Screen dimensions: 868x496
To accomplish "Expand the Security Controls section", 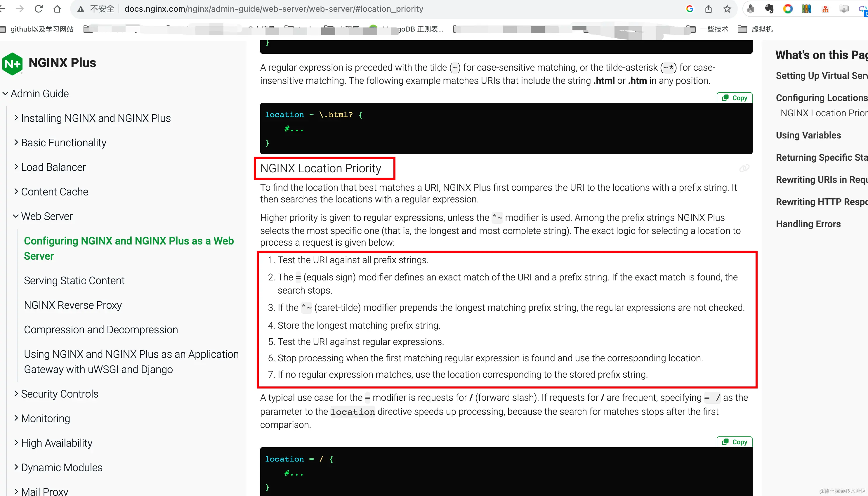I will click(x=16, y=394).
